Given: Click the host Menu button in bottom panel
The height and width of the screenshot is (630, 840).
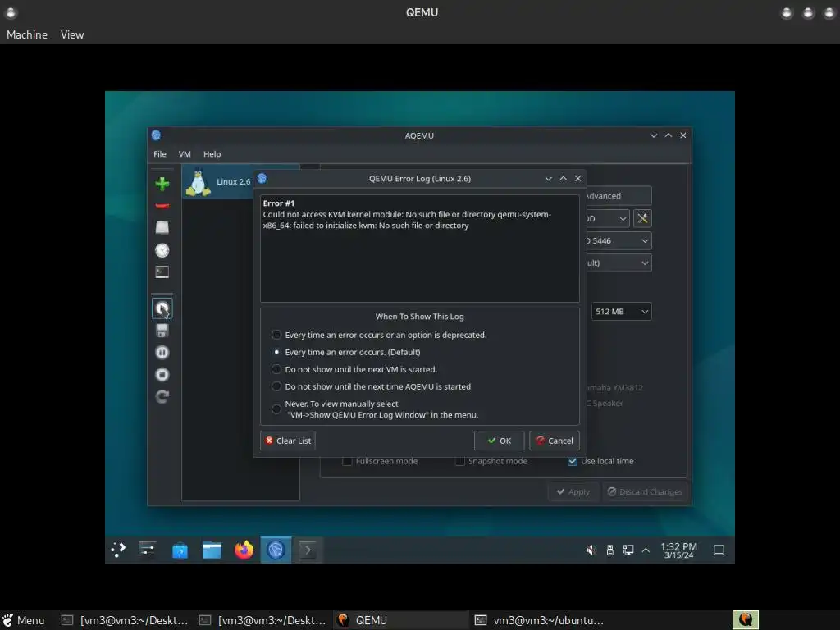Looking at the screenshot, I should pos(24,620).
